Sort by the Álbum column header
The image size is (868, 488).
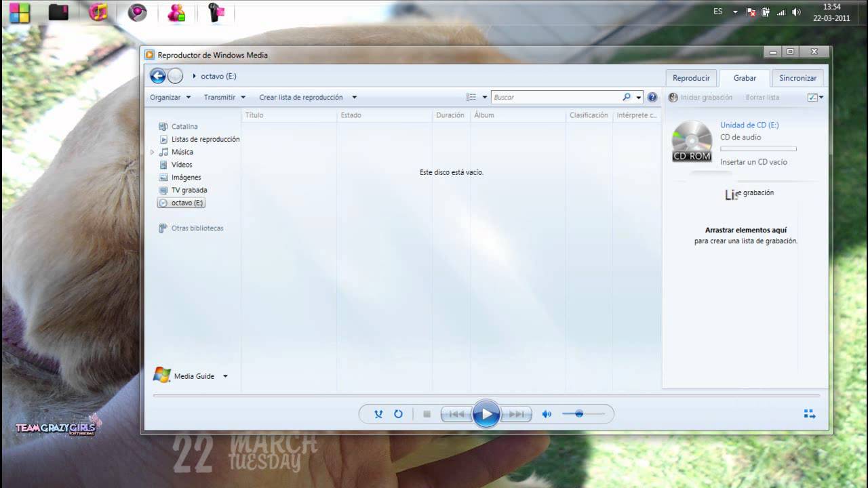(x=484, y=115)
